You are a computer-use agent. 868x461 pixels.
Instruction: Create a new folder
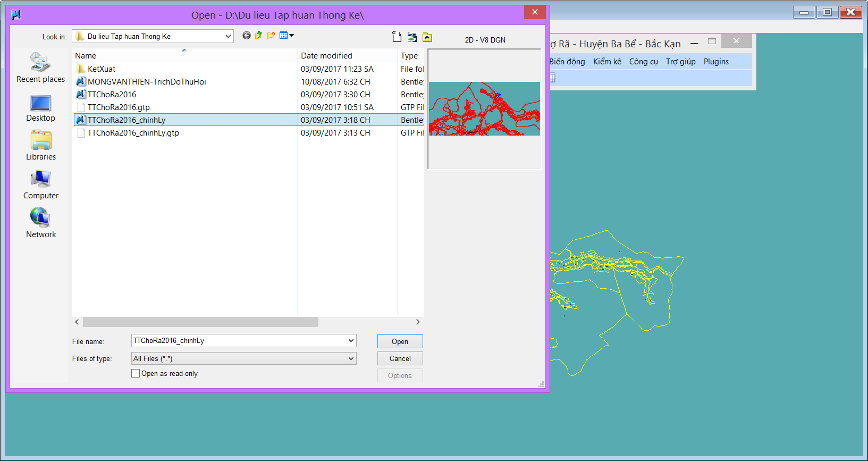click(x=271, y=36)
